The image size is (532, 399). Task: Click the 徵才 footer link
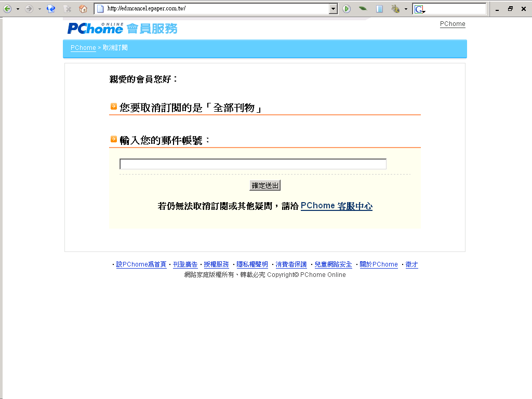coord(411,264)
